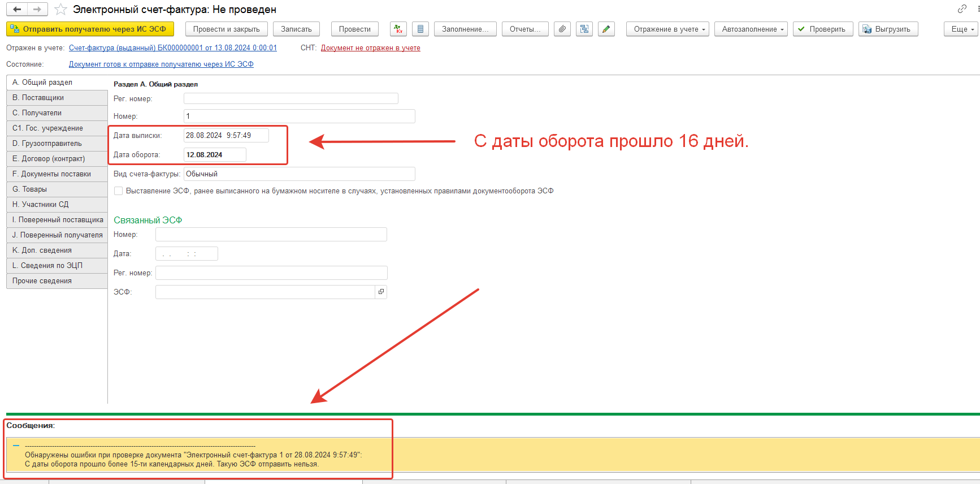This screenshot has width=980, height=484.
Task: Enable the paper-based ЭСФ issuance checkbox
Action: click(119, 191)
